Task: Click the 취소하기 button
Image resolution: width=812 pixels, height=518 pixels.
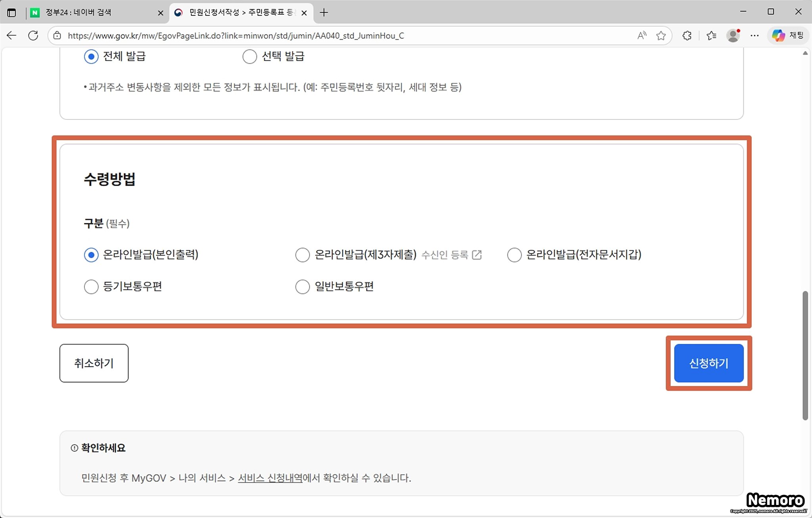Action: pyautogui.click(x=94, y=363)
